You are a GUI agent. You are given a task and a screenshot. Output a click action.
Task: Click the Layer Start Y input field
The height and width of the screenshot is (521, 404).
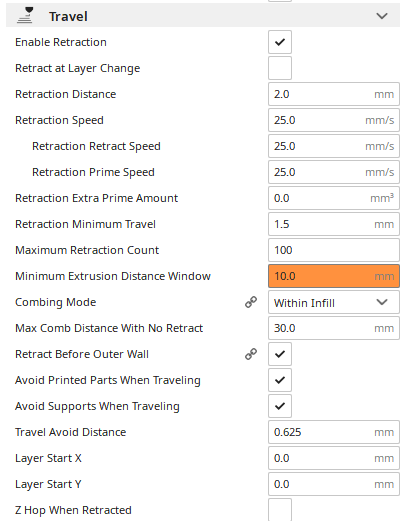click(334, 484)
